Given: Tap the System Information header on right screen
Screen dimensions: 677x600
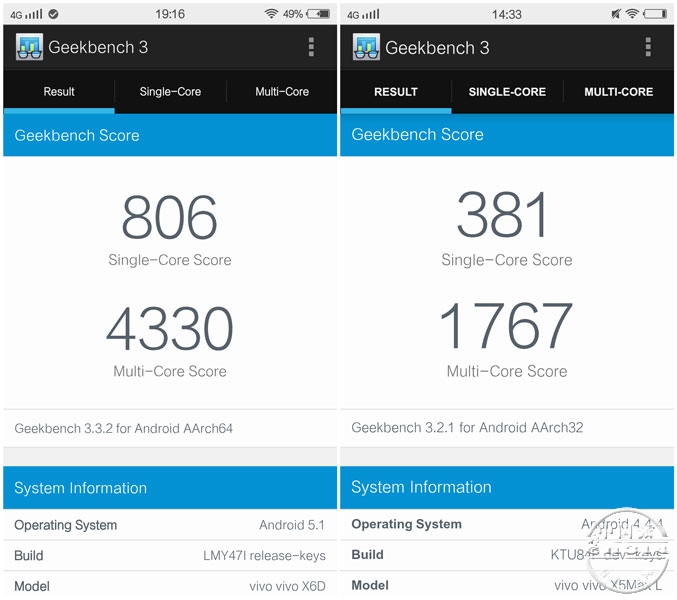Looking at the screenshot, I should click(507, 487).
